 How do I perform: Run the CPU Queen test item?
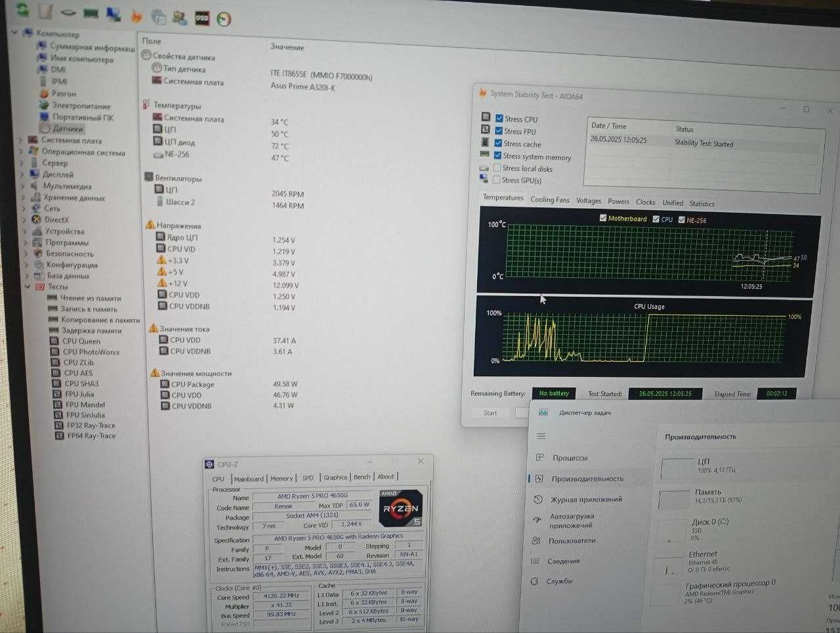coord(81,341)
